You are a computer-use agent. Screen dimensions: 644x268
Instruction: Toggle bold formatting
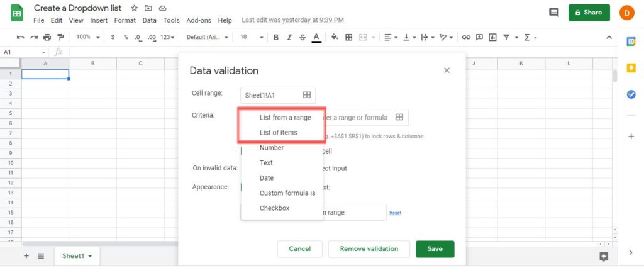pos(276,37)
